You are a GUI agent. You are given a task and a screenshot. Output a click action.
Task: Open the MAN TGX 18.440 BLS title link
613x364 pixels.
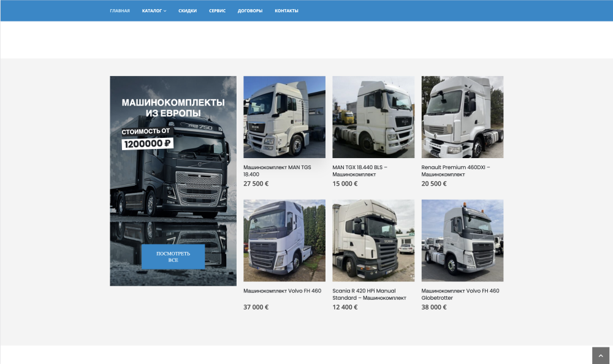click(360, 170)
